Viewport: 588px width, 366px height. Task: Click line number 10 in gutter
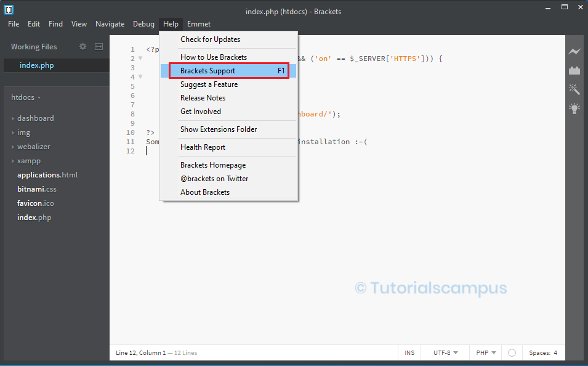pyautogui.click(x=130, y=132)
